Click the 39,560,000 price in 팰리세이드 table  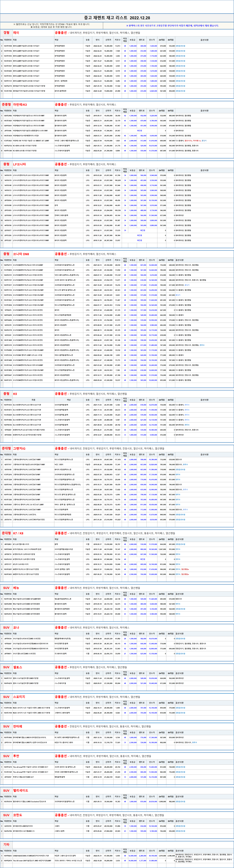coord(108,802)
